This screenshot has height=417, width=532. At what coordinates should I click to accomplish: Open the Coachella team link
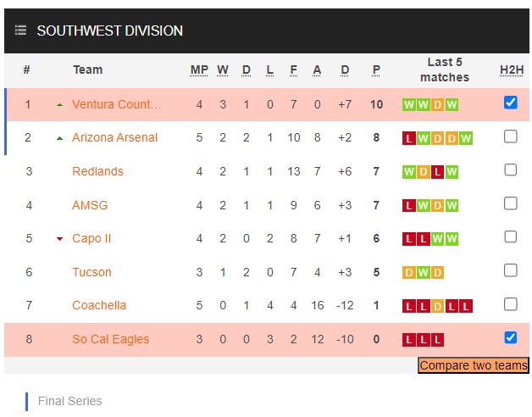[x=99, y=305]
